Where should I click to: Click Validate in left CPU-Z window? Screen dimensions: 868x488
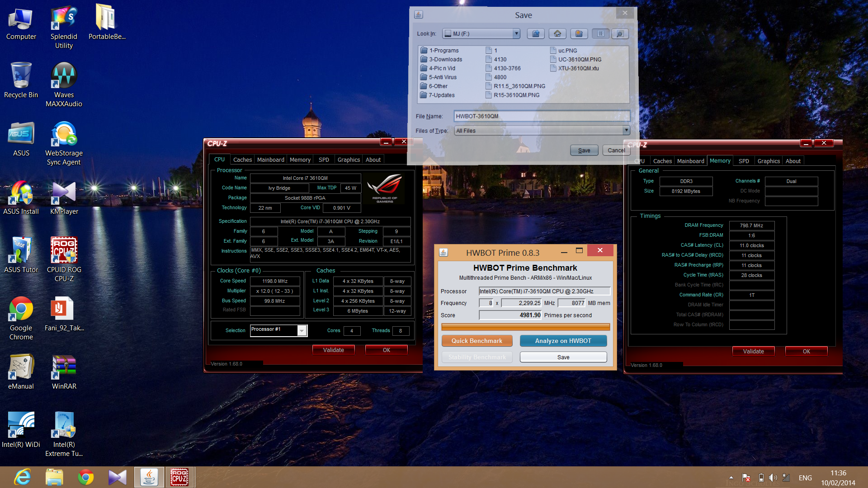[x=333, y=350]
